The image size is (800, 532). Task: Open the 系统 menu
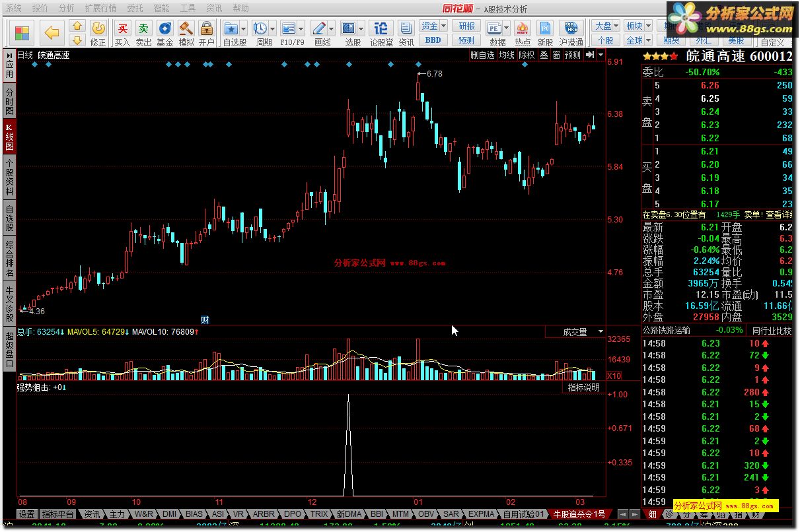(15, 8)
